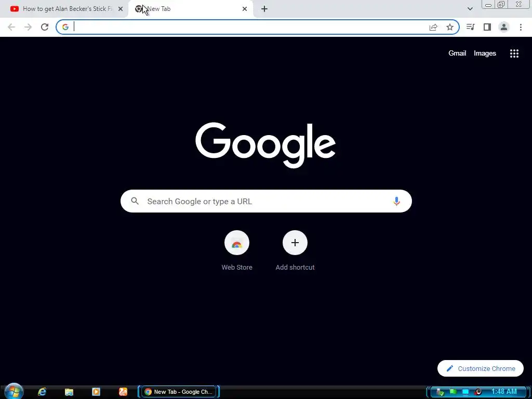The image size is (532, 399).
Task: Close the New Tab tab
Action: coord(245,9)
